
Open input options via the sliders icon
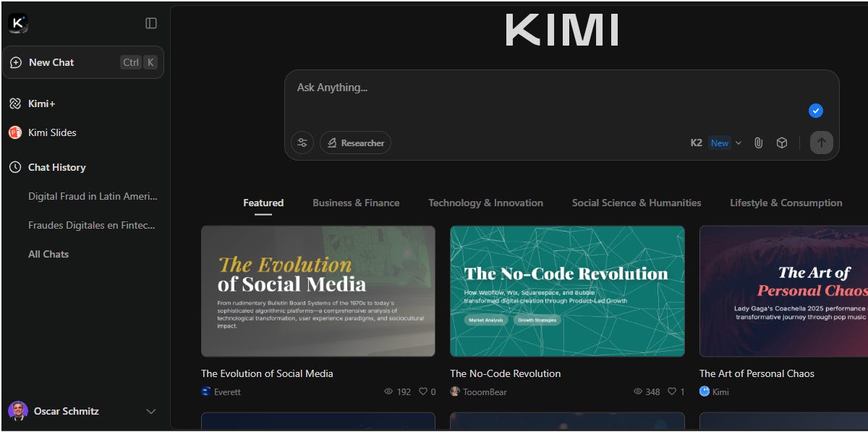(x=302, y=143)
